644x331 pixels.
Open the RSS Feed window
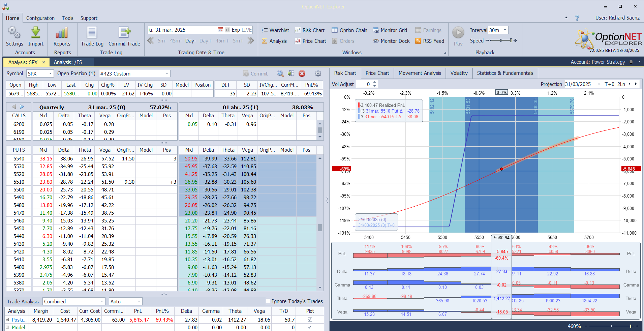click(430, 41)
